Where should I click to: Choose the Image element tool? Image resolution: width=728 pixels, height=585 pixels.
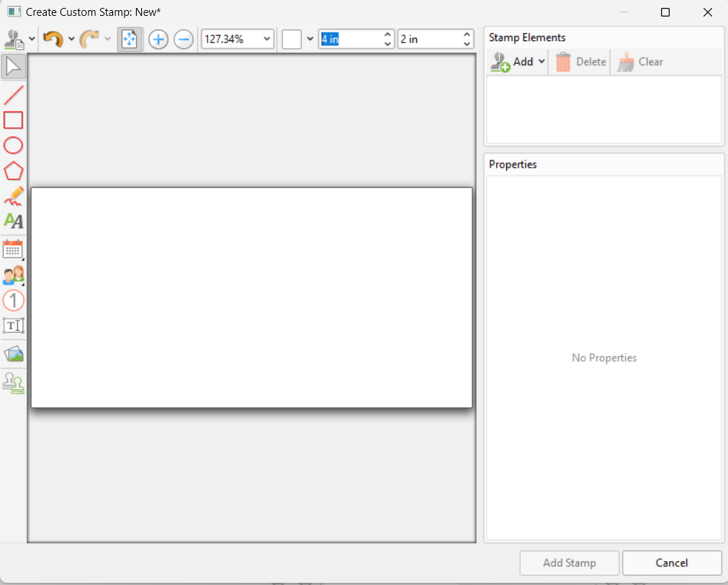point(13,353)
